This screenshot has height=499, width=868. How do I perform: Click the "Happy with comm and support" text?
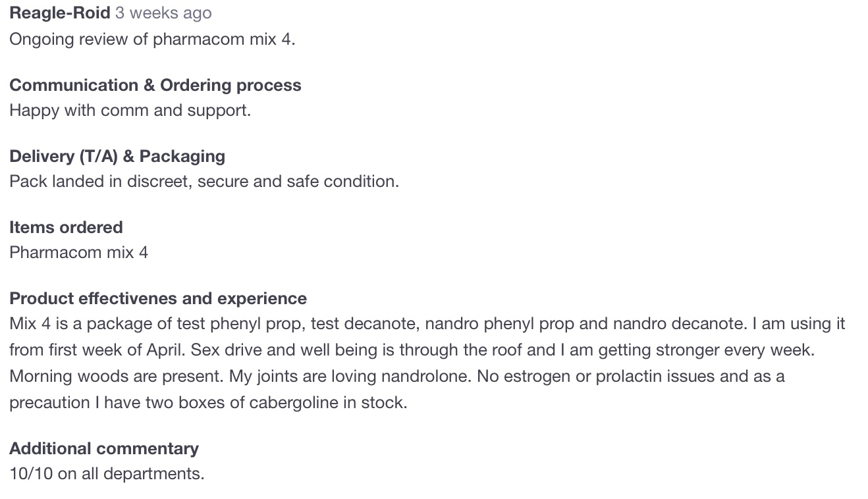(x=130, y=110)
